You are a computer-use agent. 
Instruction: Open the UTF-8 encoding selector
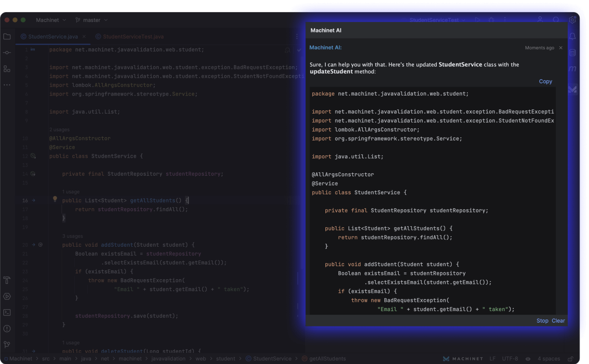coord(509,359)
